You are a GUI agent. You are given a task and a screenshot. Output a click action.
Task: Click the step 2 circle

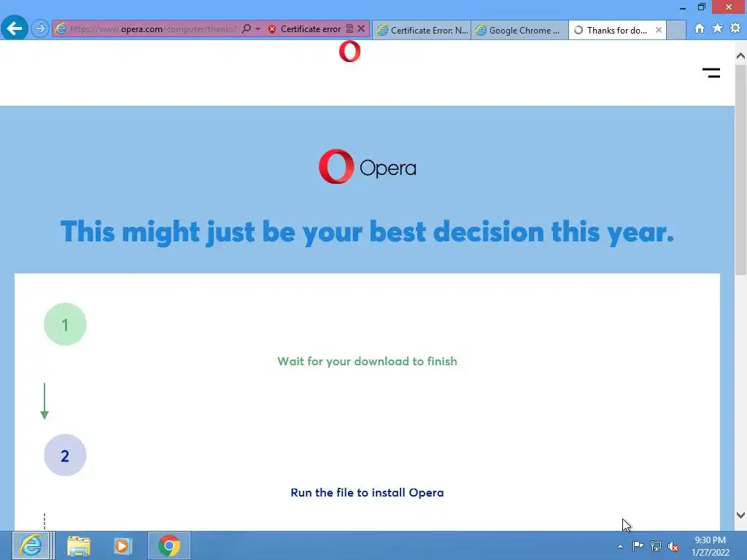(x=65, y=455)
